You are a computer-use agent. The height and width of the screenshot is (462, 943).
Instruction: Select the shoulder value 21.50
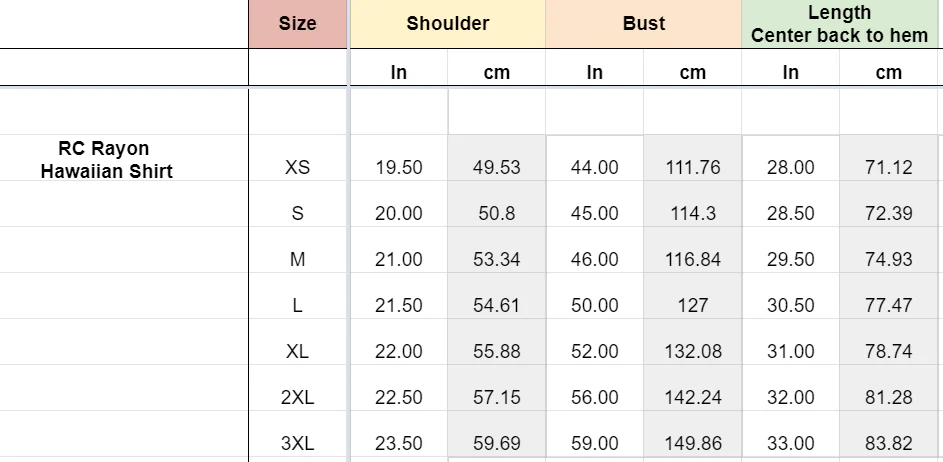pyautogui.click(x=398, y=305)
